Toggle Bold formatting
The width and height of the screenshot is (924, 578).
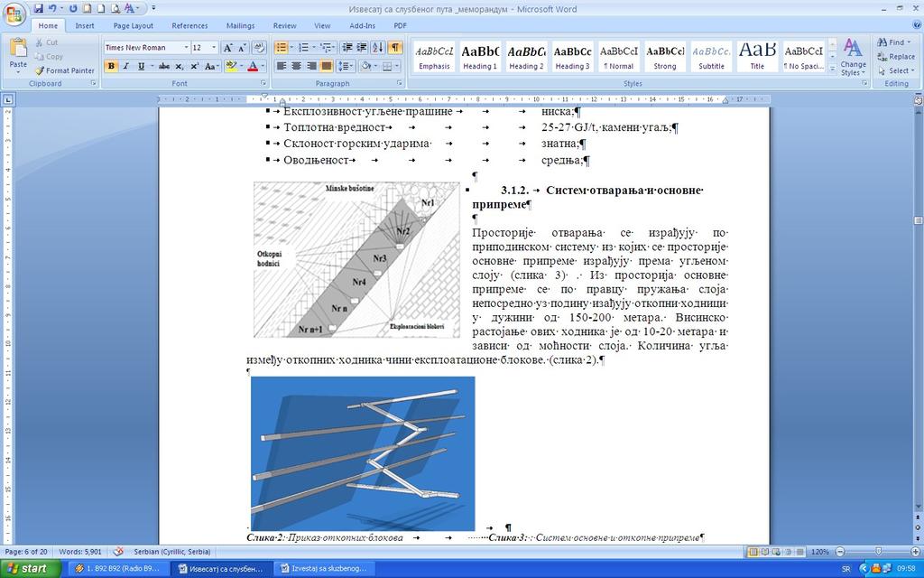pyautogui.click(x=111, y=66)
